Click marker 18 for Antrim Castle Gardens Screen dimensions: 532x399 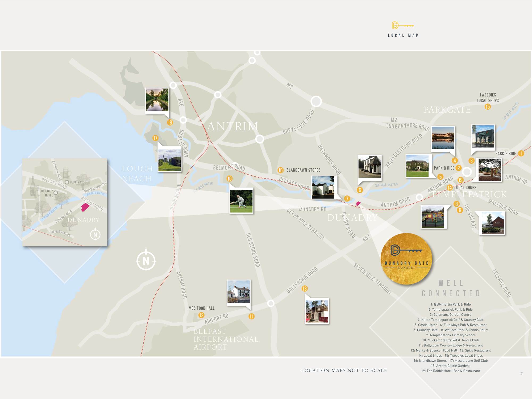[170, 122]
